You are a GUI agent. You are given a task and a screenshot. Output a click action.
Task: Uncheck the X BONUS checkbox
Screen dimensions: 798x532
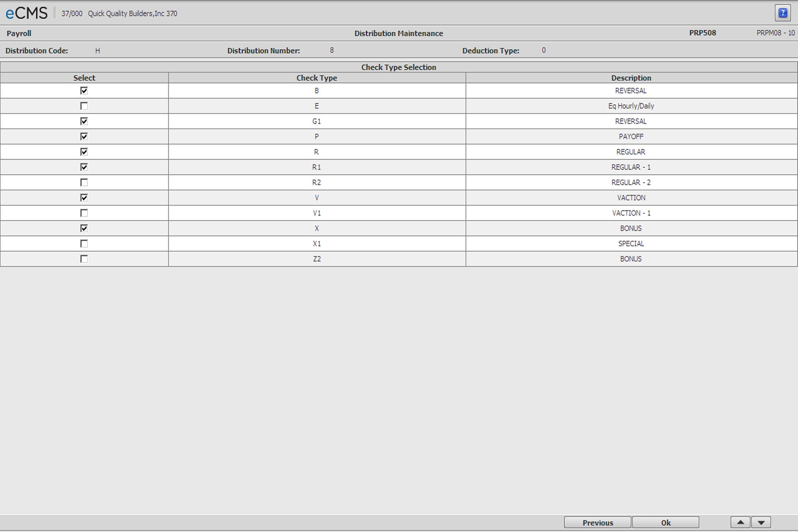point(84,228)
